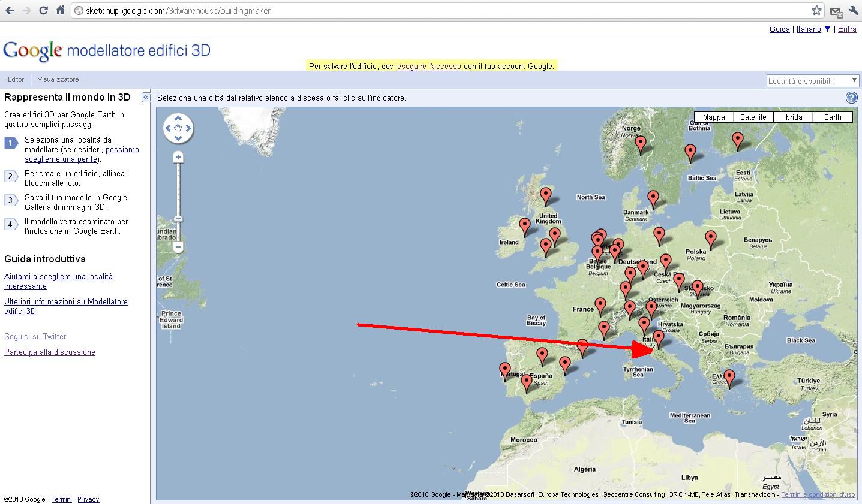Click the 'Seguici su Twitter' link
The width and height of the screenshot is (862, 504).
pos(35,337)
